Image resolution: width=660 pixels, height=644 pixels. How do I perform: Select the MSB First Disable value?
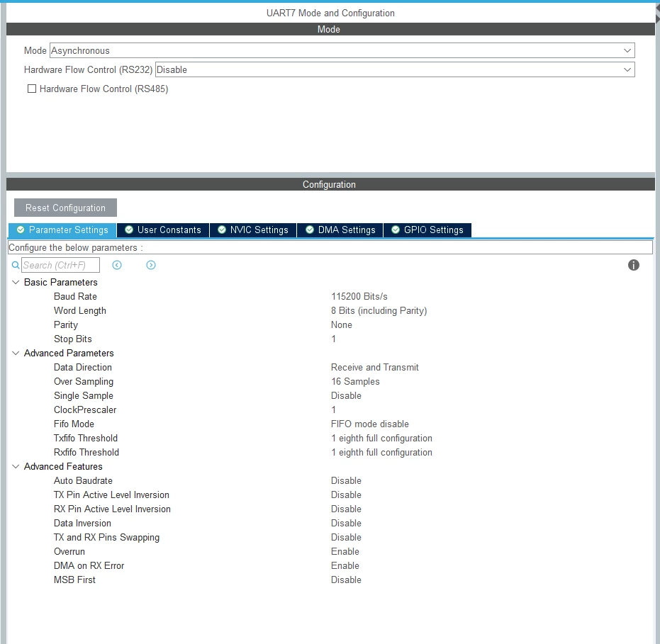[x=346, y=580]
